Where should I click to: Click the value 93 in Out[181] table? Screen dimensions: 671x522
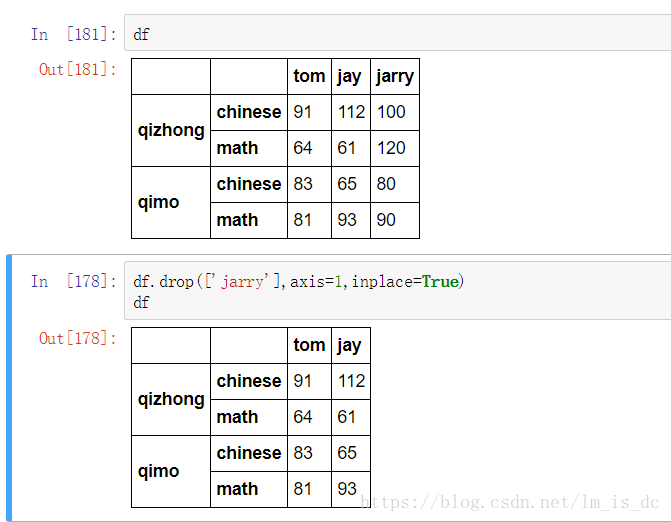[351, 220]
